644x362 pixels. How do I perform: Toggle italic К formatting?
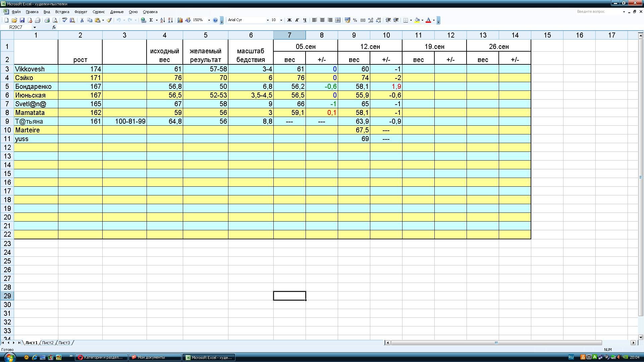pyautogui.click(x=297, y=20)
